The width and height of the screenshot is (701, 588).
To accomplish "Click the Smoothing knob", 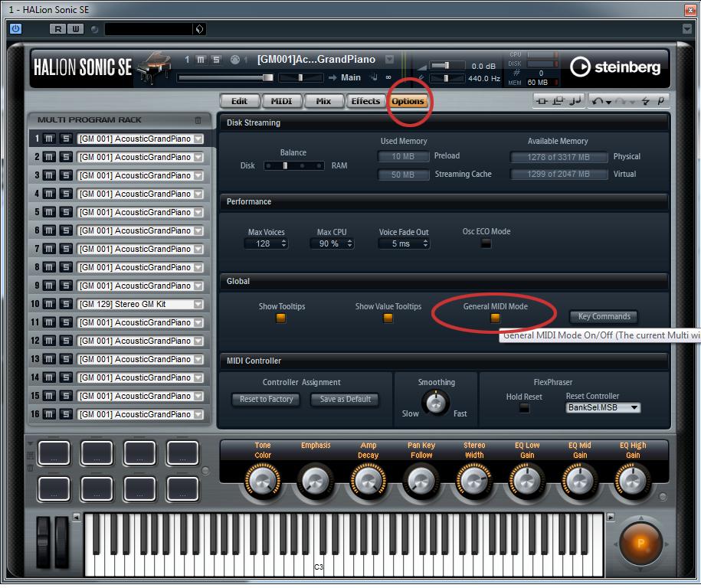I will tap(436, 402).
